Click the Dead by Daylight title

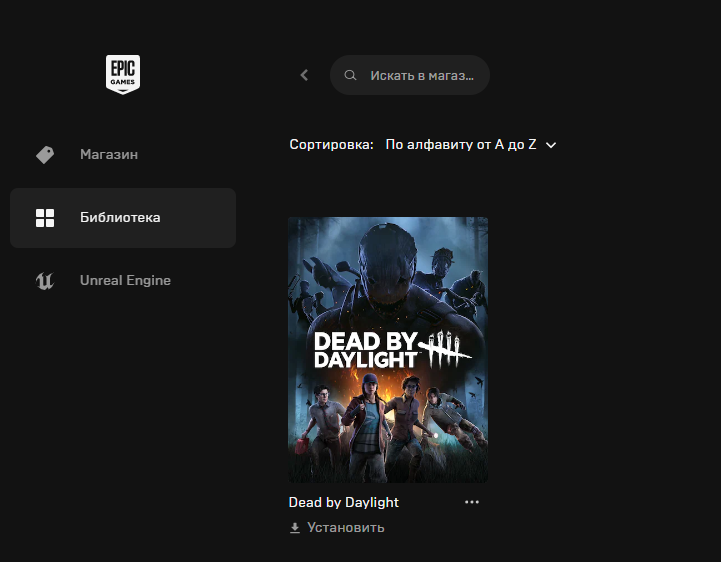tap(343, 502)
